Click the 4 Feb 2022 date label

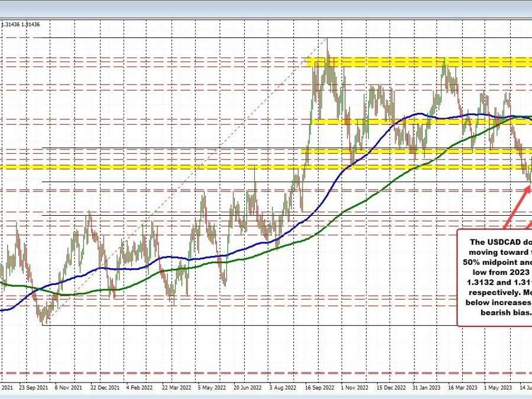click(141, 388)
